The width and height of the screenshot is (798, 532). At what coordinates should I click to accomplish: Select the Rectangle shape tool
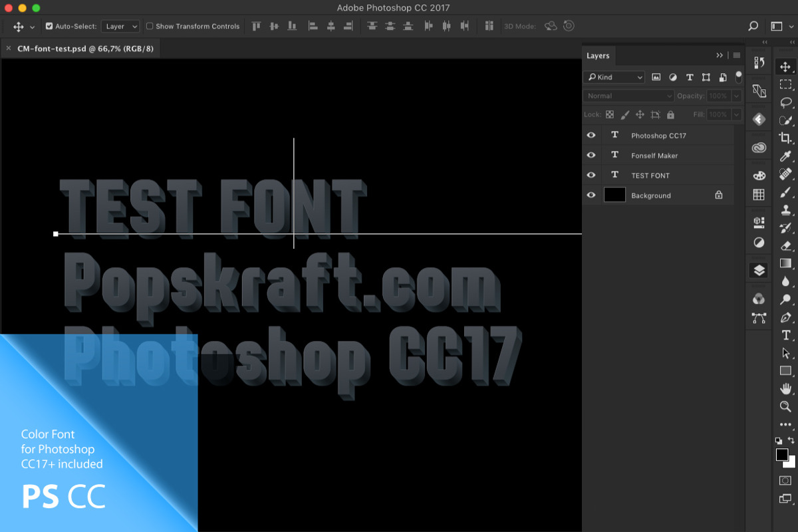[x=785, y=371]
